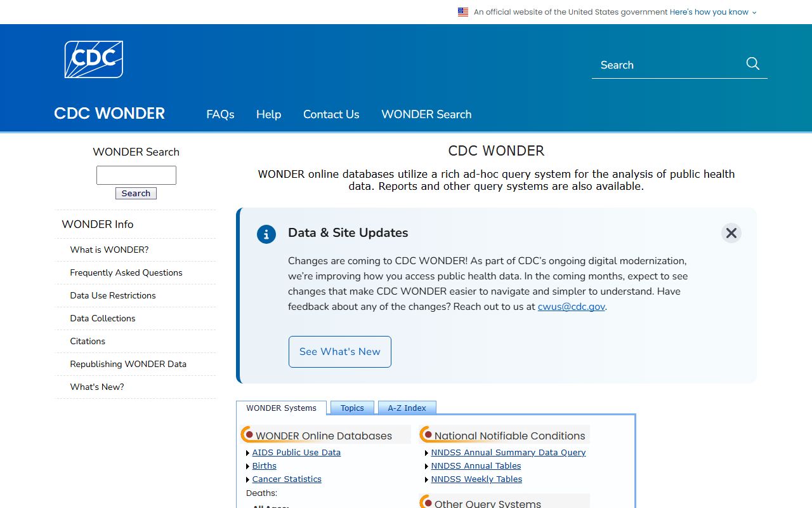
Task: Open the Help menu item
Action: pos(268,114)
